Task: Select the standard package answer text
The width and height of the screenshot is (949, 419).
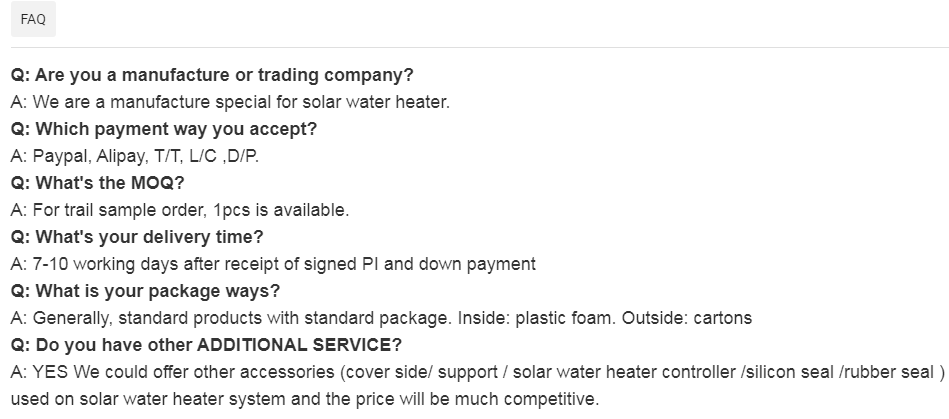Action: pos(381,318)
